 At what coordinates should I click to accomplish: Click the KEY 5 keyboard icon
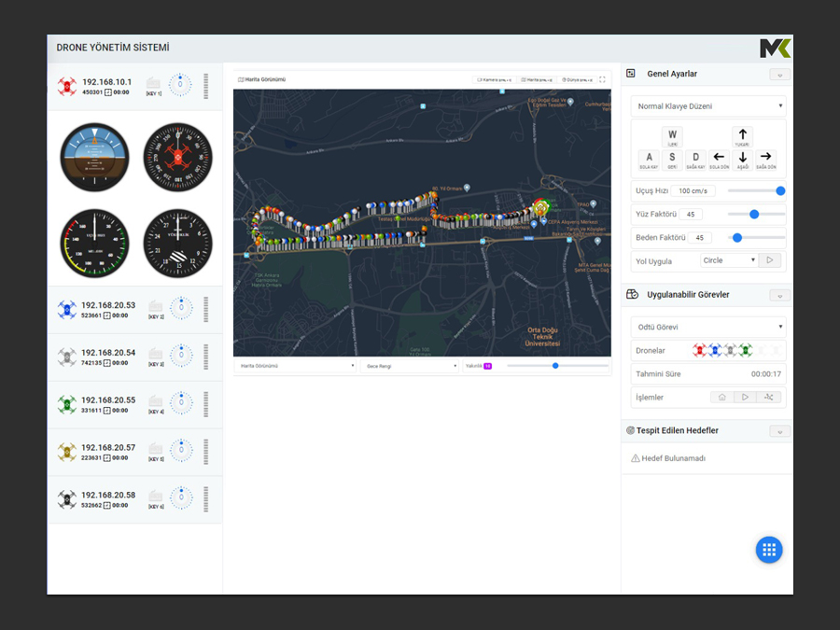pyautogui.click(x=155, y=448)
